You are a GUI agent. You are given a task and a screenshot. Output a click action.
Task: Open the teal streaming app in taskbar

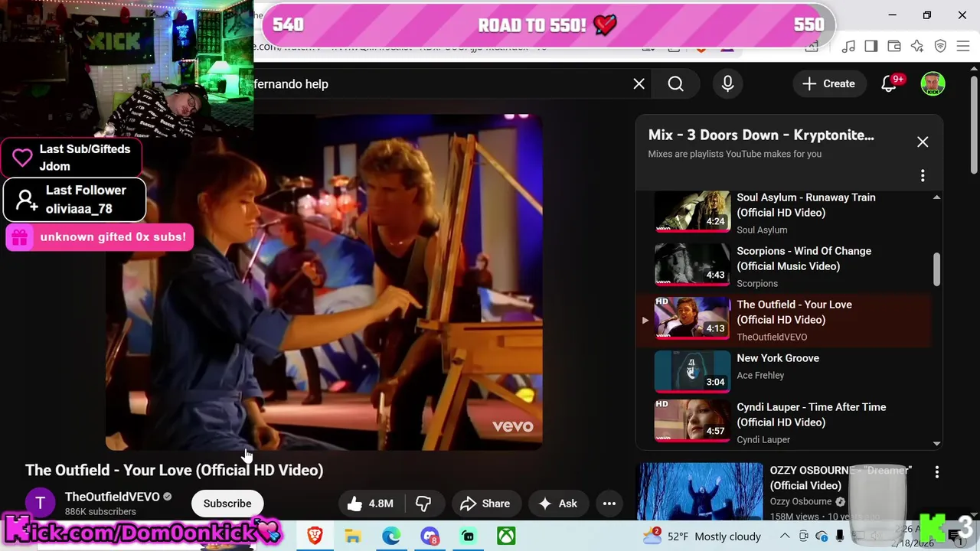click(468, 536)
